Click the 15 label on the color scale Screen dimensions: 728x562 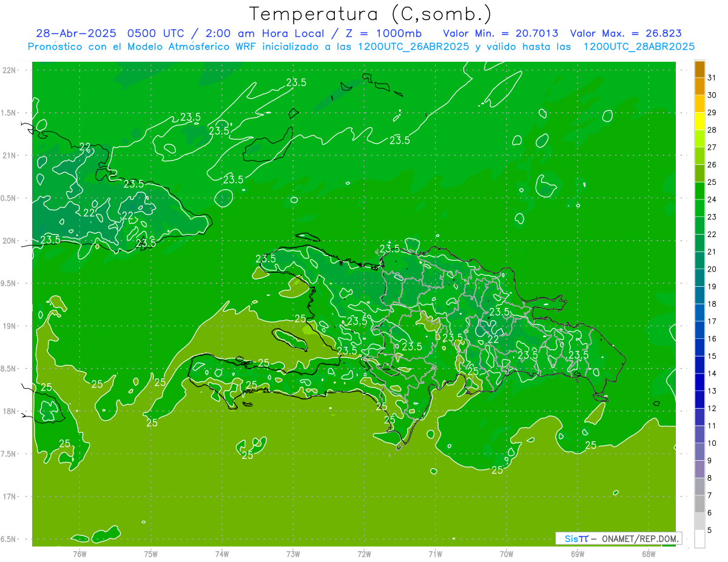(712, 356)
